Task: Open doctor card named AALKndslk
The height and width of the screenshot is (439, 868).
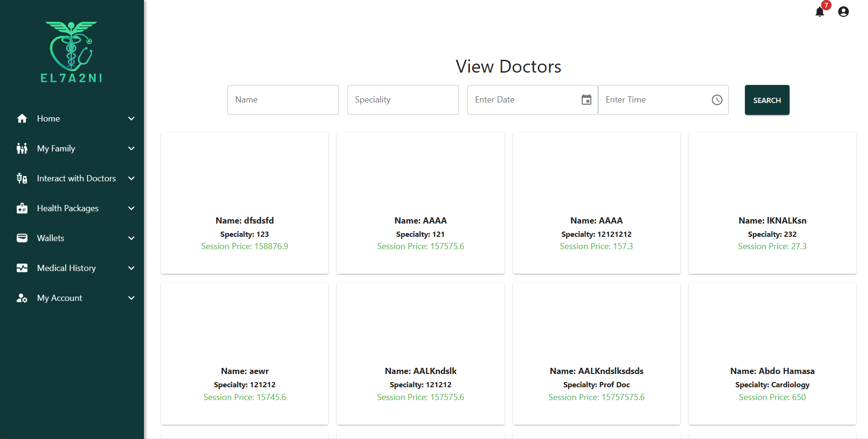Action: click(x=420, y=354)
